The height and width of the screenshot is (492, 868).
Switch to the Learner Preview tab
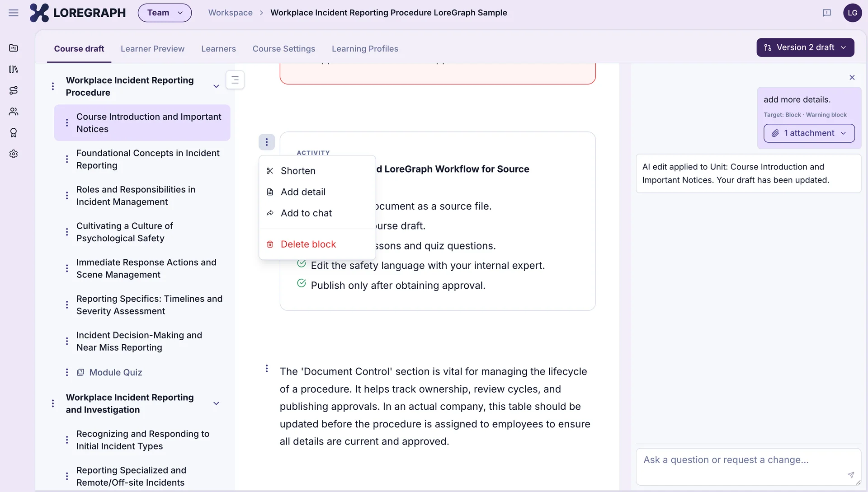pyautogui.click(x=152, y=49)
